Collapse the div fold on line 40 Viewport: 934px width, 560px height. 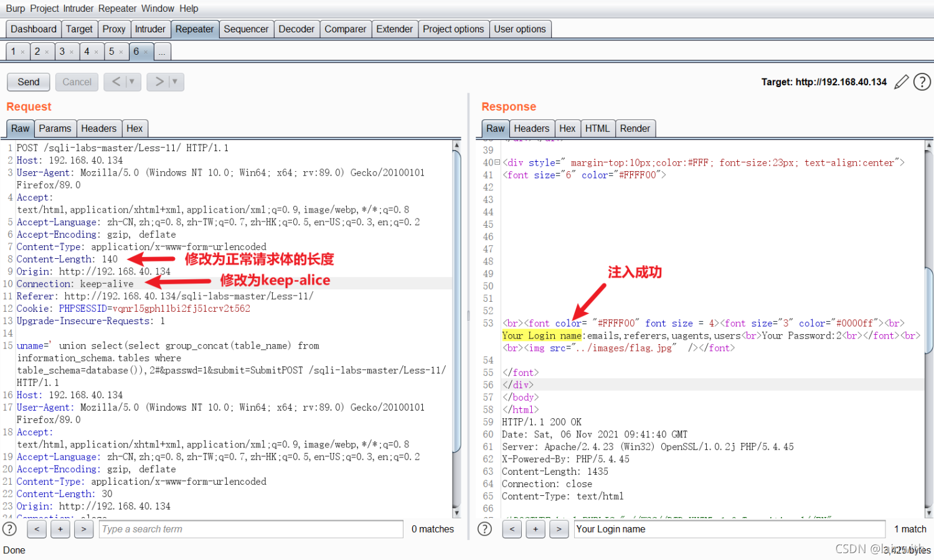497,162
